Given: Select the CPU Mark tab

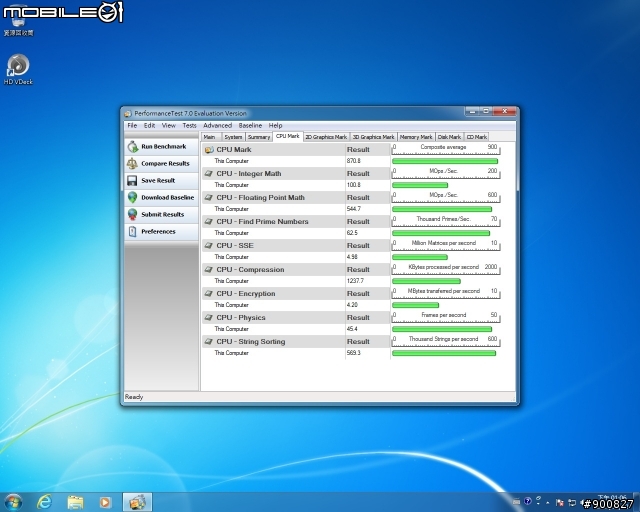Looking at the screenshot, I should click(288, 136).
